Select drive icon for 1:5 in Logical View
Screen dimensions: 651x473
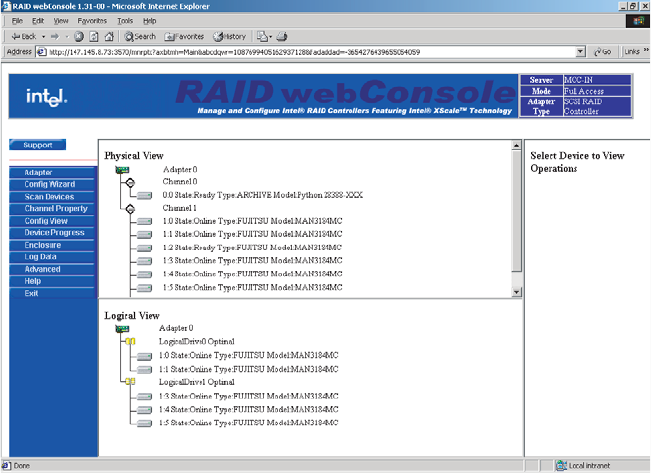[144, 423]
